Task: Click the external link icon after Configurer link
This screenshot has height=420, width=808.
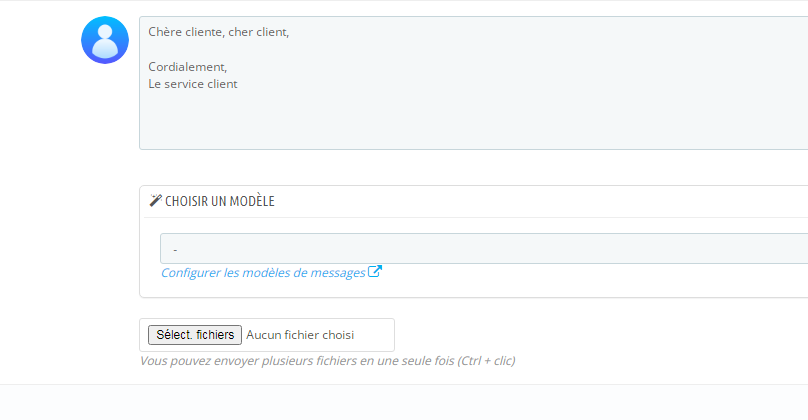Action: (x=375, y=271)
